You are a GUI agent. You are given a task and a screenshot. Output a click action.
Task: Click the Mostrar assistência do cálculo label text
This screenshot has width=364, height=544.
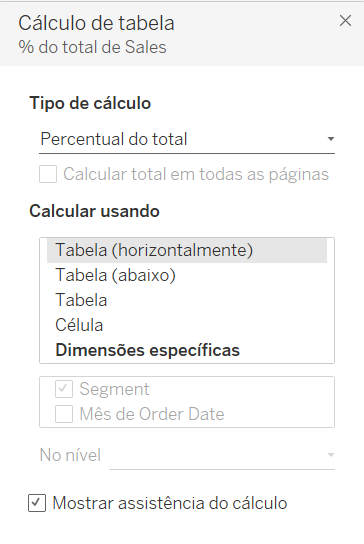point(170,503)
